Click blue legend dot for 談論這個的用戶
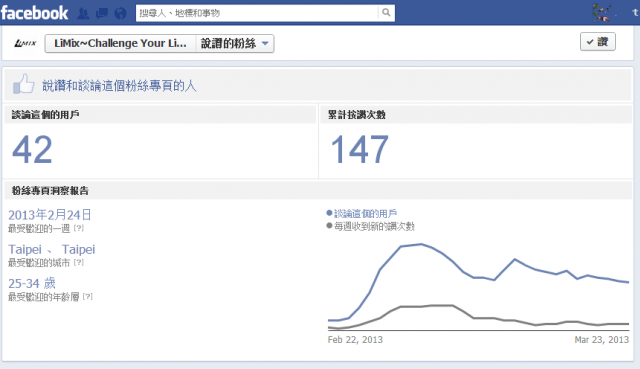This screenshot has width=640, height=369. point(329,213)
